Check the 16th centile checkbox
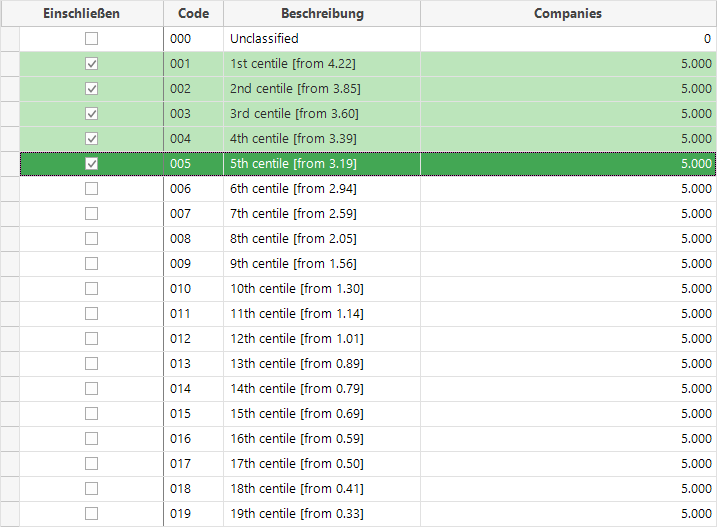This screenshot has width=717, height=527. (x=91, y=439)
